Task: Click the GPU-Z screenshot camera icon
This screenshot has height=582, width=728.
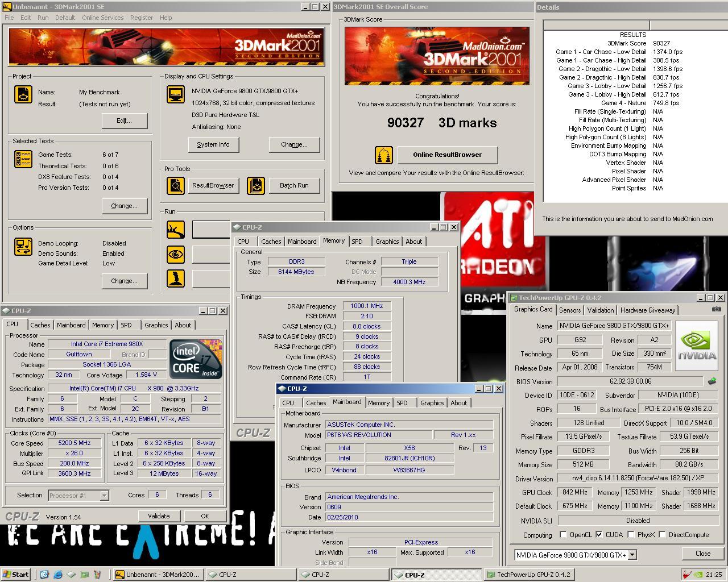Action: [x=716, y=309]
